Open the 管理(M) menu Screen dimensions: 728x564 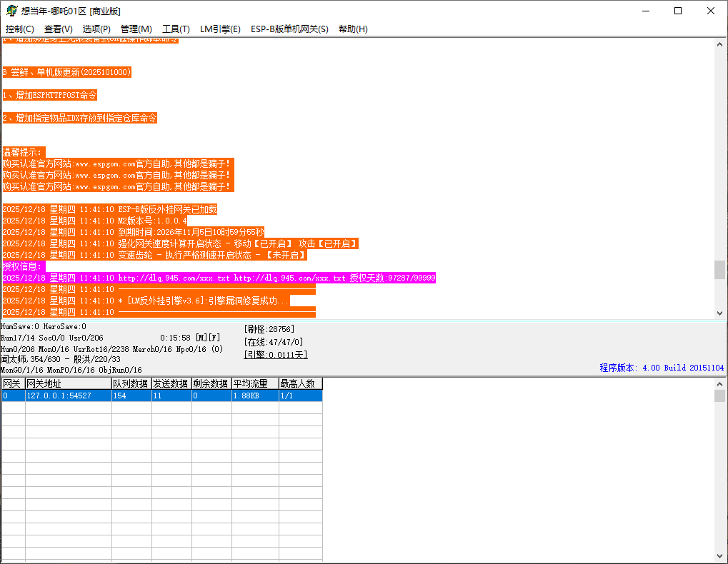[x=136, y=29]
